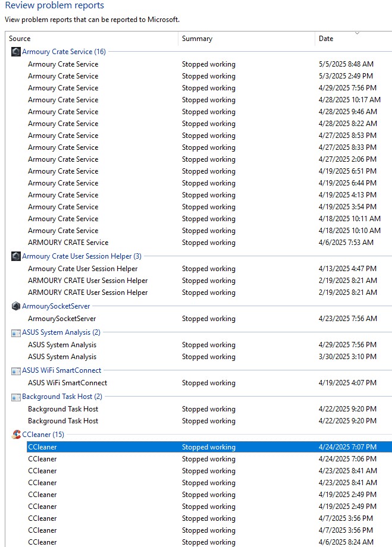
Task: Select CCleaner report from 4/24/2025 7:06 PM
Action: pos(209,459)
